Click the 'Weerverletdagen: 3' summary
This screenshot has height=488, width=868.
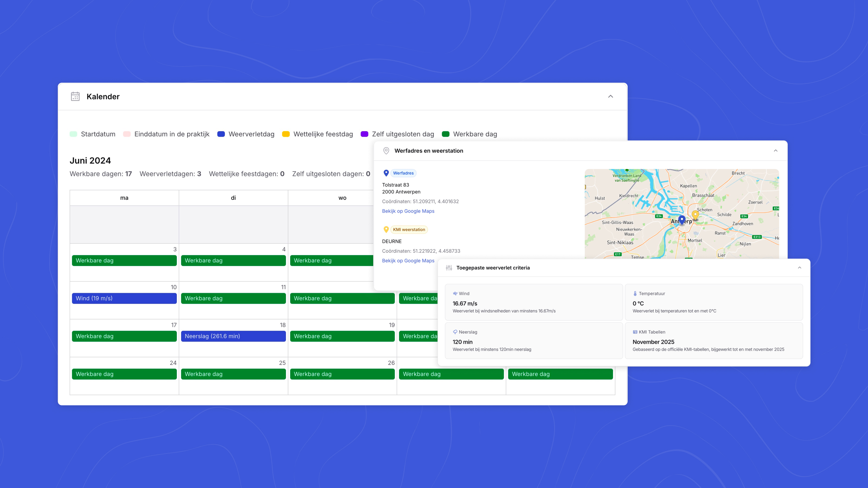coord(170,174)
